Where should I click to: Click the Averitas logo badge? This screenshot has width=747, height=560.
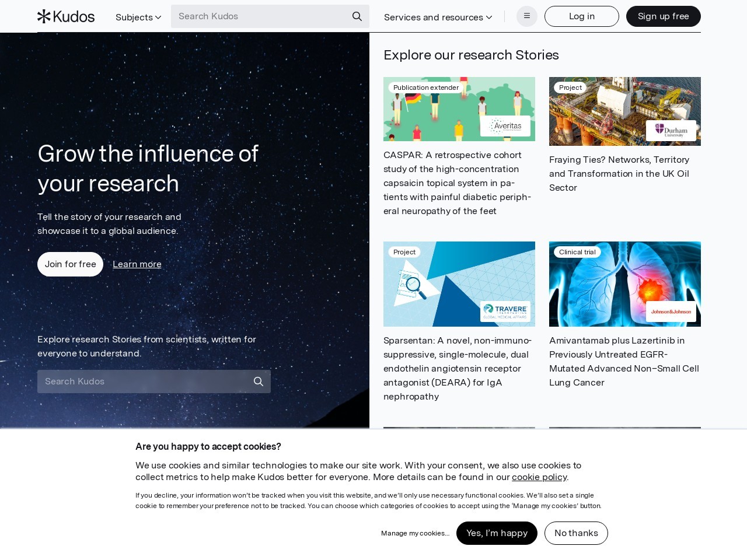tap(505, 126)
